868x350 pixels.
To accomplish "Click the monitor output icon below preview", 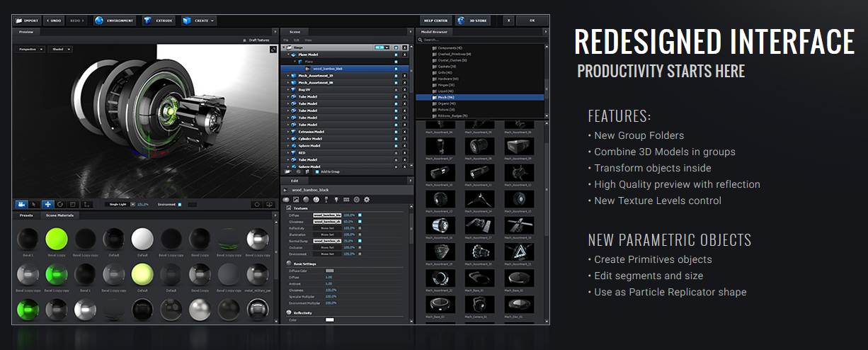I will (269, 204).
